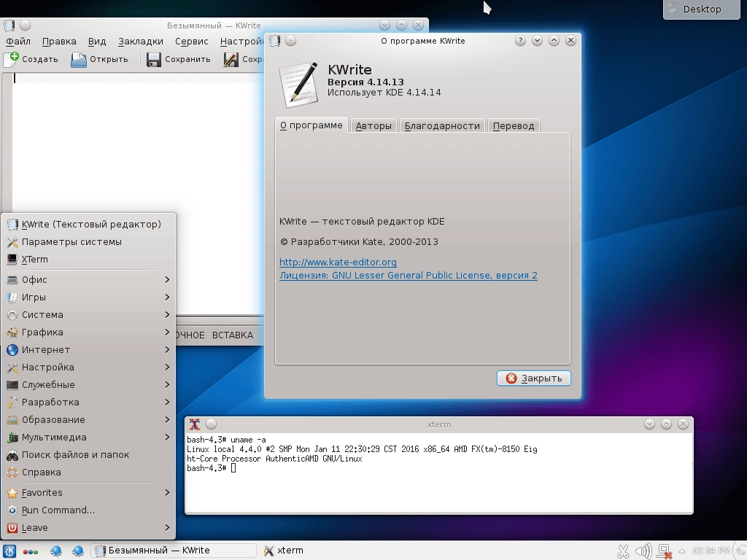
Task: Open the http://www.kate-editor.org link
Action: click(338, 262)
